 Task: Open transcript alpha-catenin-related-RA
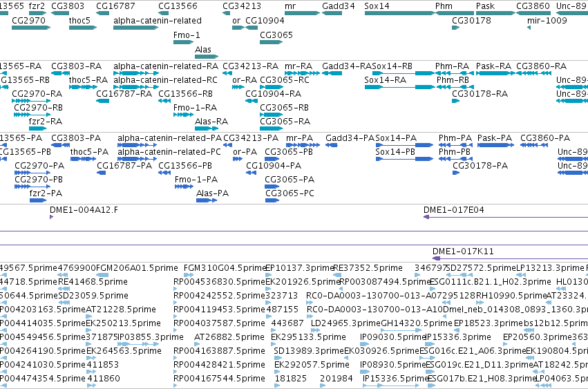point(166,66)
